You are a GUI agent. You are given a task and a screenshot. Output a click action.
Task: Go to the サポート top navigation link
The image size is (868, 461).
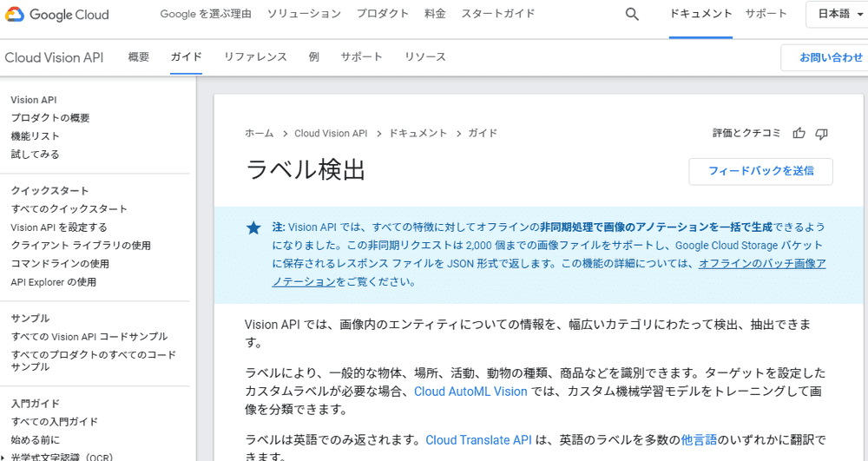pos(766,14)
